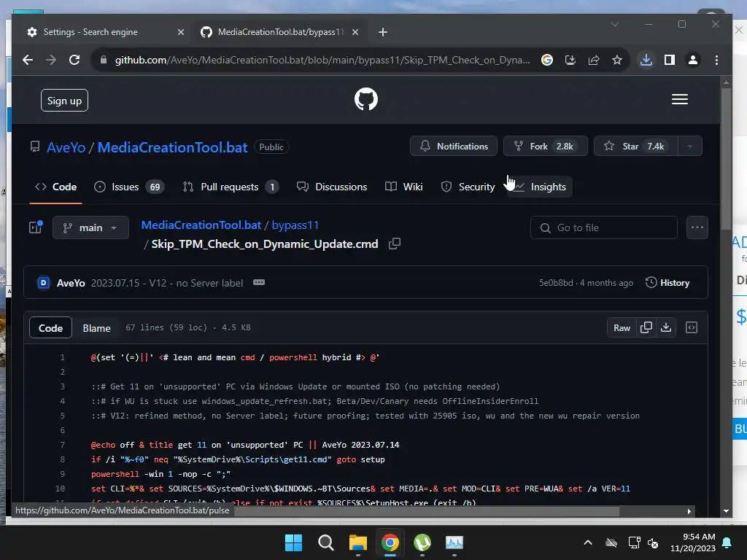Screen dimensions: 747x560
Task: Toggle the Chrome side panel
Action: 670,60
